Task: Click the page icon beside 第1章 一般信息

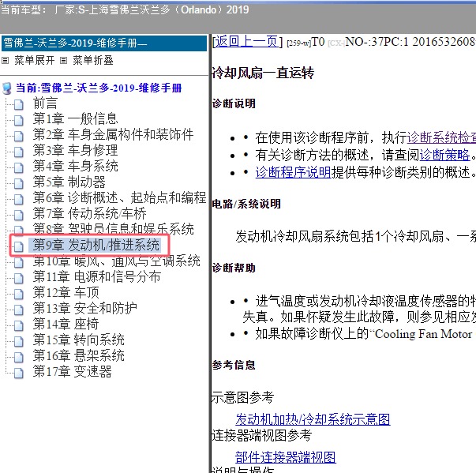Action: coord(19,120)
